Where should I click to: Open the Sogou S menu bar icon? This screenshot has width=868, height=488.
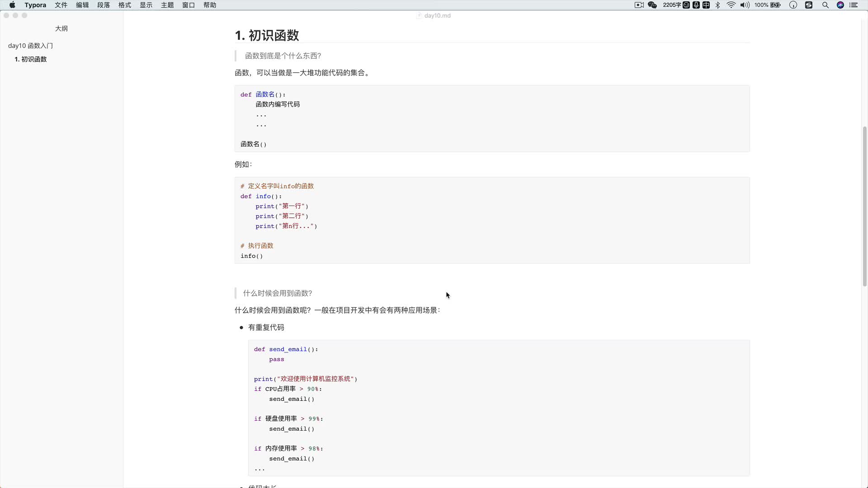coord(809,5)
